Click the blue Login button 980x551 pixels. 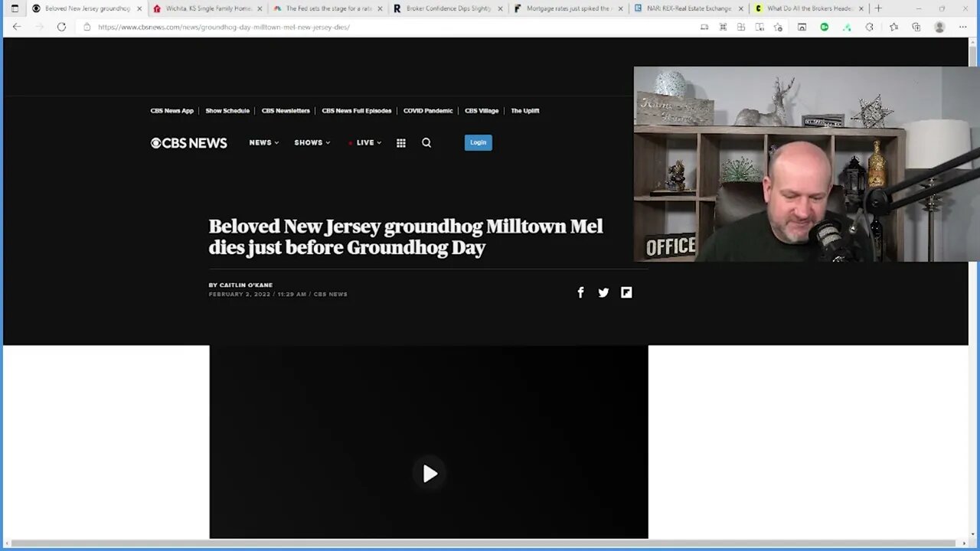pos(479,142)
